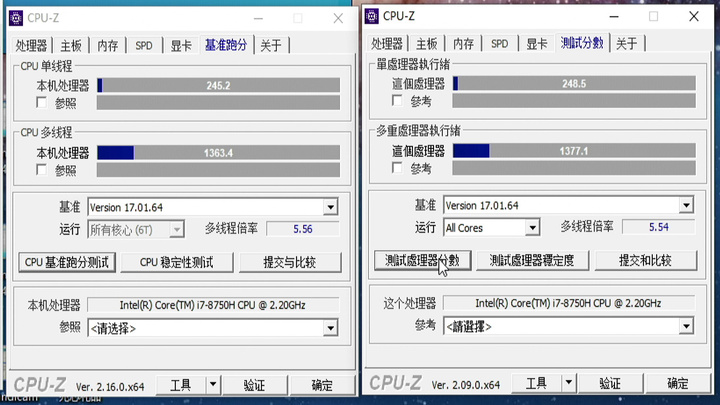Open 工具 dropdown arrow in right window
The image size is (720, 405).
[x=568, y=382]
